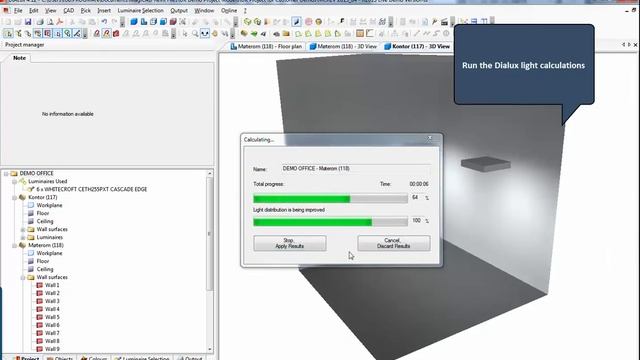Viewport: 640px width, 360px height.
Task: Select Wall 5 in the tree
Action: tap(52, 317)
